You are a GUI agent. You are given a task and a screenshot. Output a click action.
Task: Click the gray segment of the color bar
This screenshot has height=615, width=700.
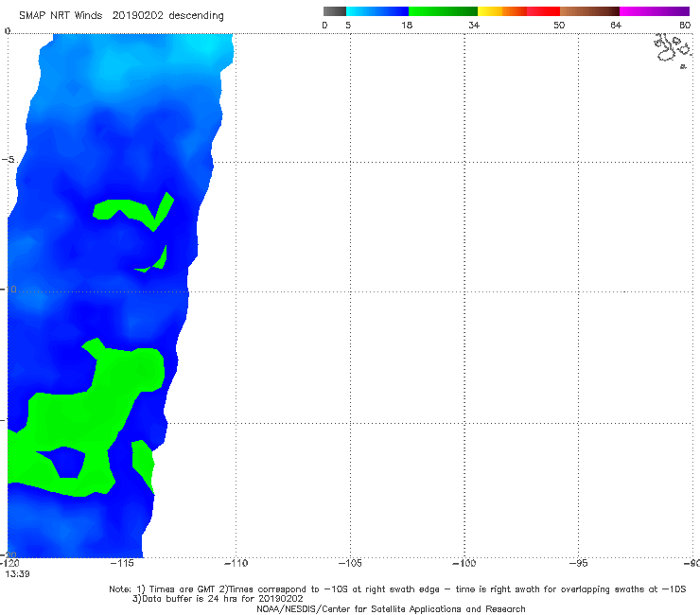334,11
